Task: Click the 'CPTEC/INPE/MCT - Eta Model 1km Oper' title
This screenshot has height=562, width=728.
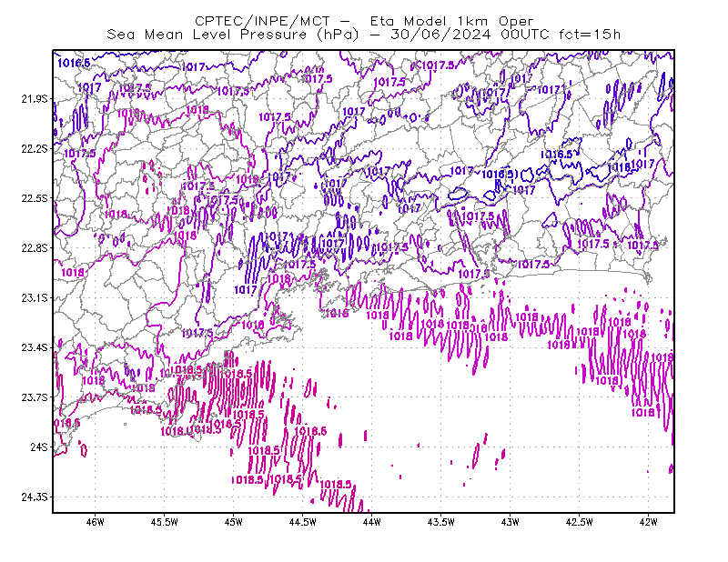Action: pyautogui.click(x=364, y=21)
